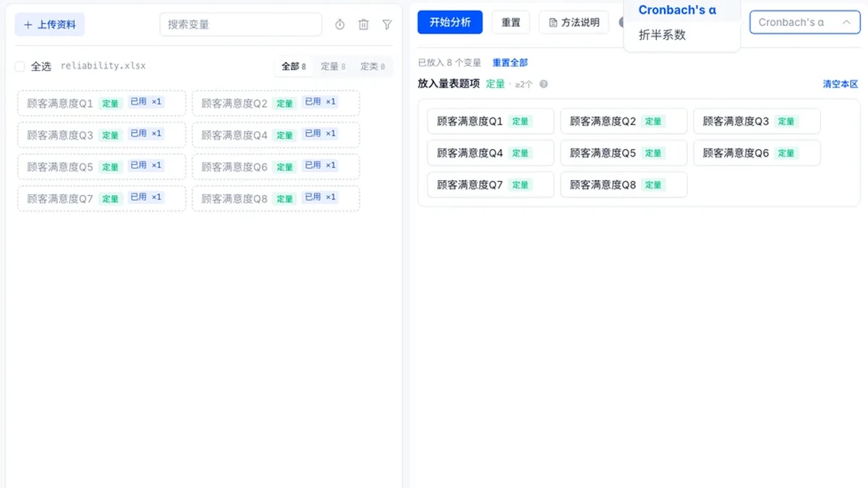The height and width of the screenshot is (488, 868).
Task: Click 顾客满意度Q2 chip in the scale items box
Action: coord(624,121)
